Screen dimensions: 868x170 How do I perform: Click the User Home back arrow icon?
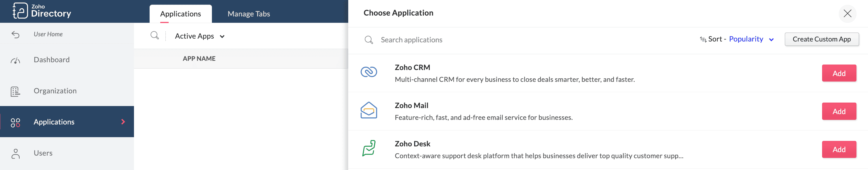pyautogui.click(x=16, y=34)
